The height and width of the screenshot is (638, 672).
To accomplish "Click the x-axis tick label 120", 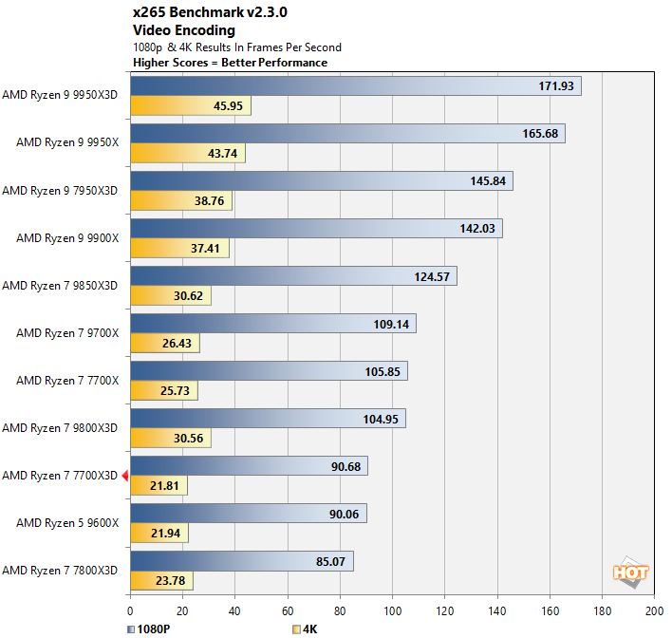I will click(445, 611).
